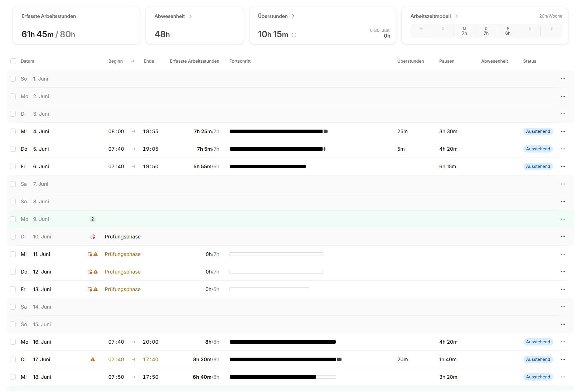Expand the Überstunden card chevron
Image resolution: width=581 pixels, height=392 pixels.
click(x=293, y=16)
